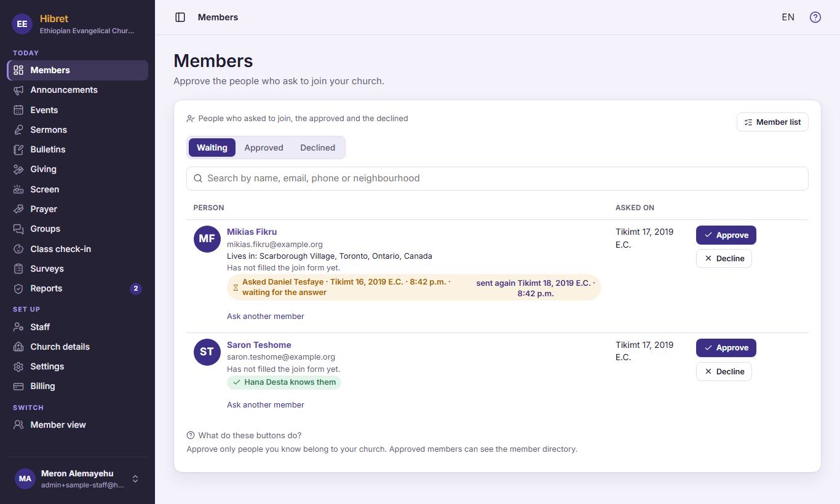Click the Groups chat bubbles icon

[18, 229]
